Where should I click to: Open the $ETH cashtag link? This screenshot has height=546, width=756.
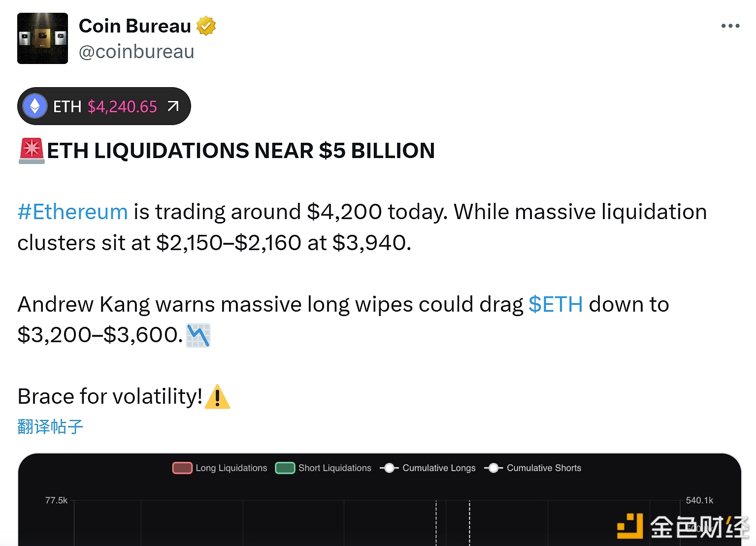point(556,305)
